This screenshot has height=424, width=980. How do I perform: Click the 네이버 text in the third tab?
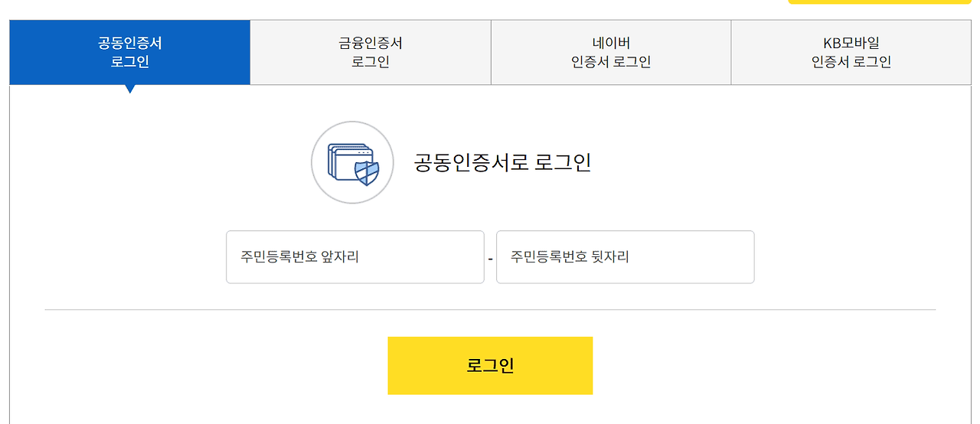(611, 43)
